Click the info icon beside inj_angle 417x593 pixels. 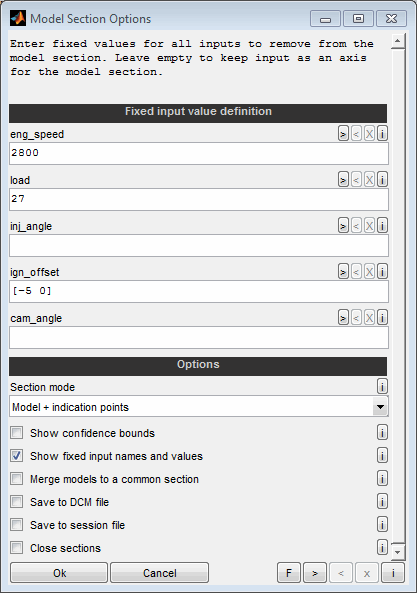coord(382,226)
